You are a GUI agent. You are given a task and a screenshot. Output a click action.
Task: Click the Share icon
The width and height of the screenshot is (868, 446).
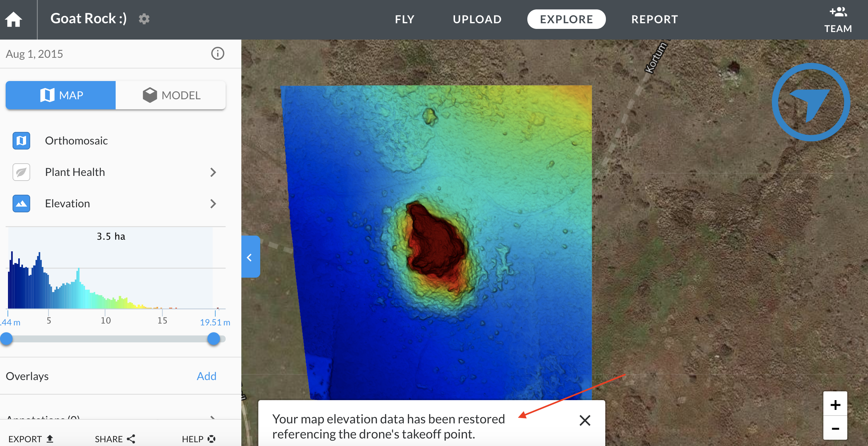(x=131, y=438)
